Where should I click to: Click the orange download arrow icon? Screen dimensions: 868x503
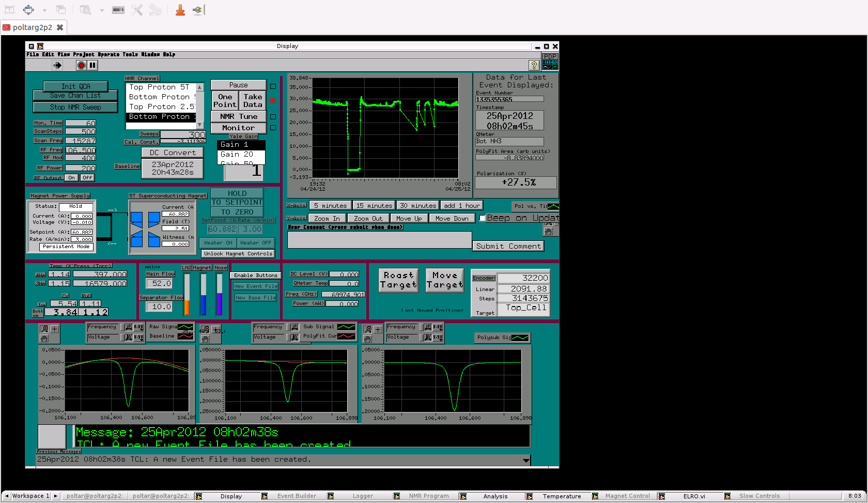pos(180,9)
